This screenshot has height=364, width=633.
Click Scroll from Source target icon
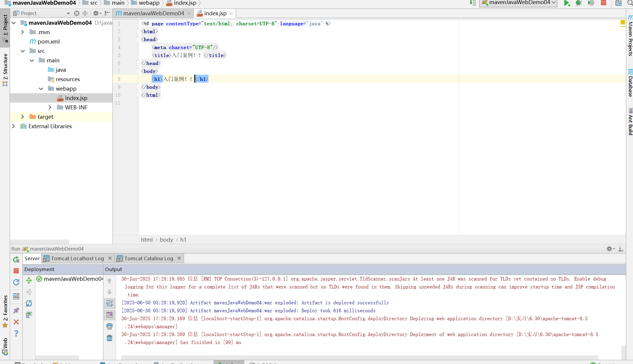pos(77,13)
